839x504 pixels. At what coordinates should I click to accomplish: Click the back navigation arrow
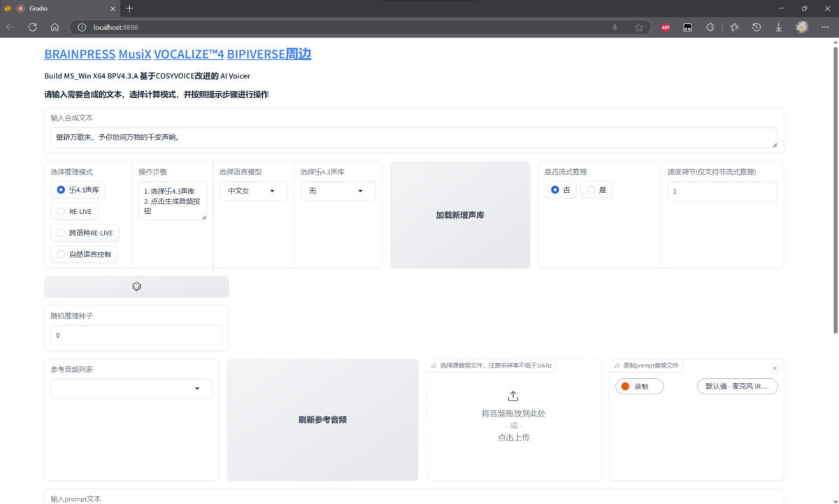coord(10,27)
